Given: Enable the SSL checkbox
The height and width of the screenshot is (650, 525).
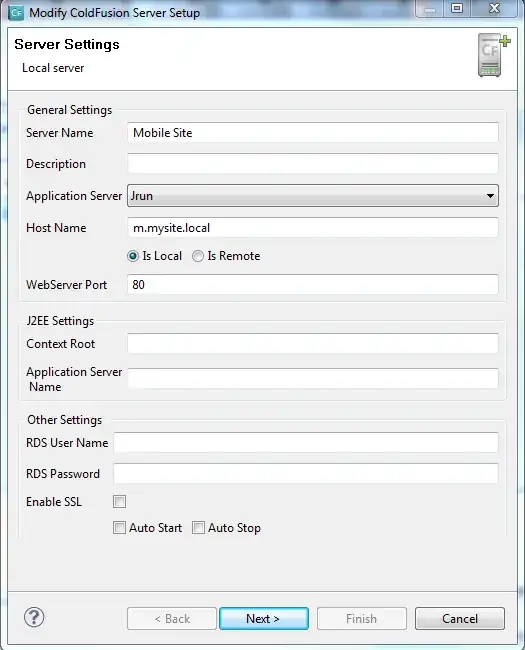Looking at the screenshot, I should click(119, 502).
